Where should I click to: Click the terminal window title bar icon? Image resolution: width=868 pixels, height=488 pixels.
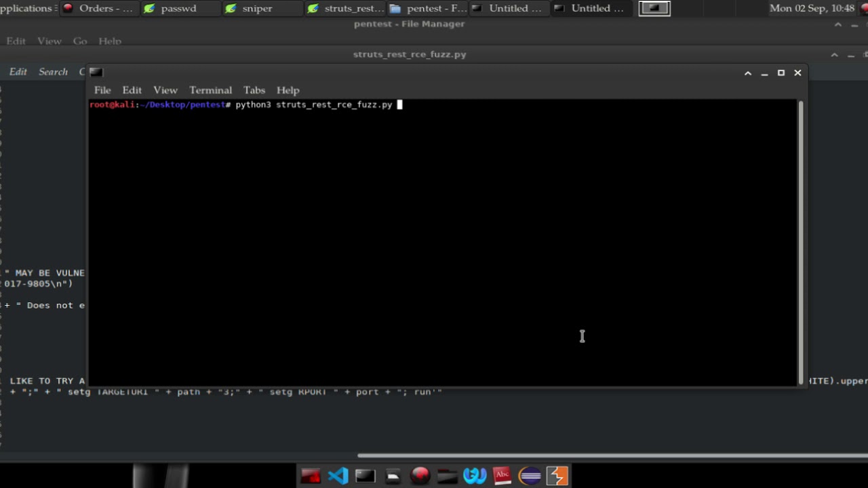pyautogui.click(x=96, y=73)
